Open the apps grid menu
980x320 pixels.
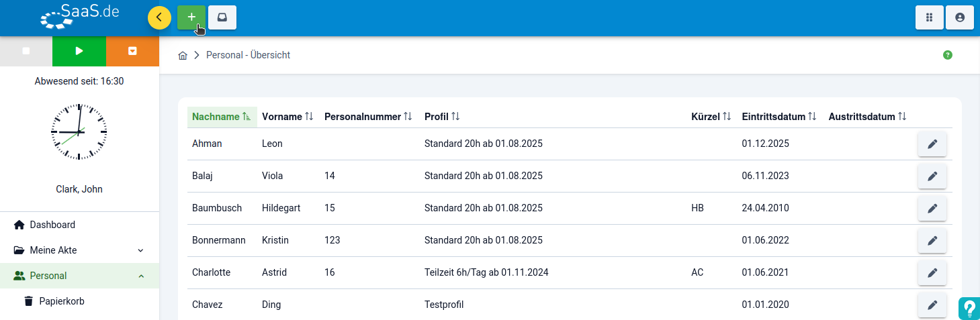click(x=930, y=17)
